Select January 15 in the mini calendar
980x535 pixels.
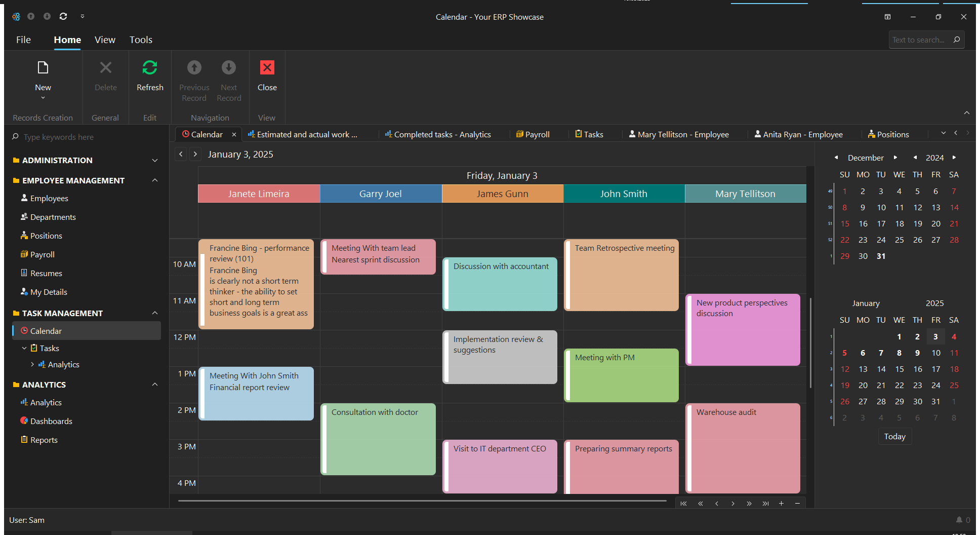coord(899,369)
